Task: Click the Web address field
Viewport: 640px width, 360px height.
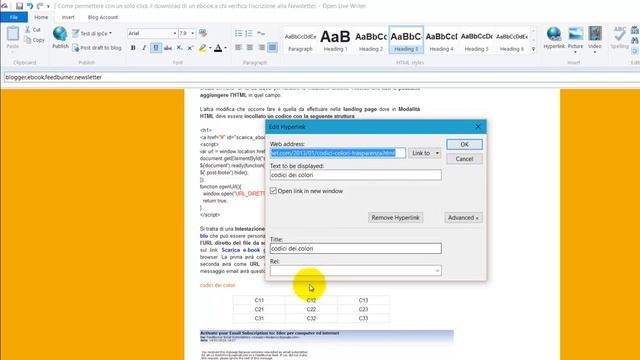Action: [x=338, y=153]
